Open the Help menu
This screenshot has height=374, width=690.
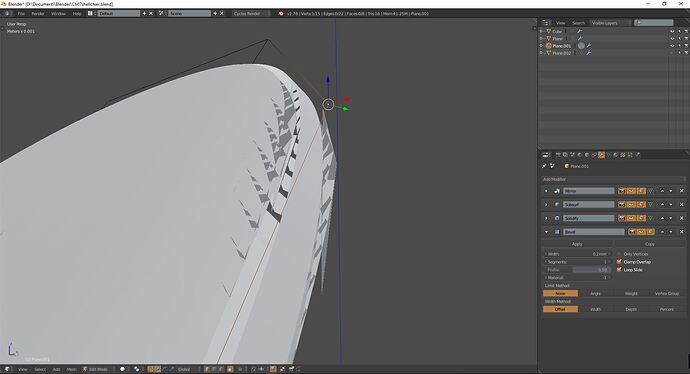point(77,14)
